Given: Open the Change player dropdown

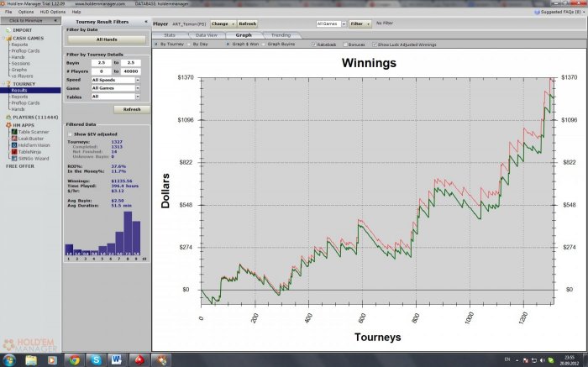Looking at the screenshot, I should pyautogui.click(x=223, y=24).
